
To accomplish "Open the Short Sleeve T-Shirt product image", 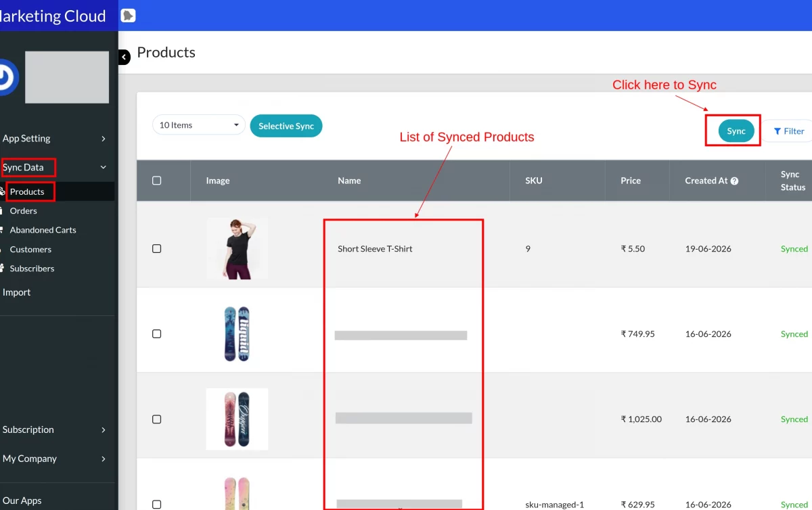I will (237, 248).
